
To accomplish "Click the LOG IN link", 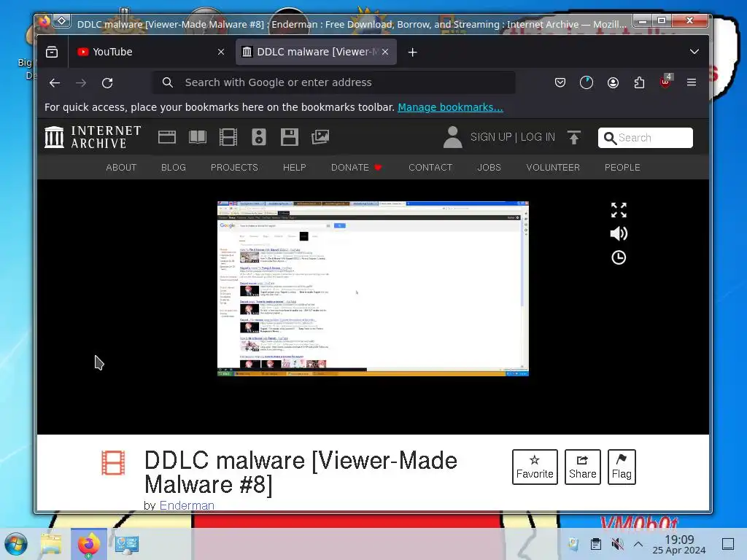I will (538, 137).
